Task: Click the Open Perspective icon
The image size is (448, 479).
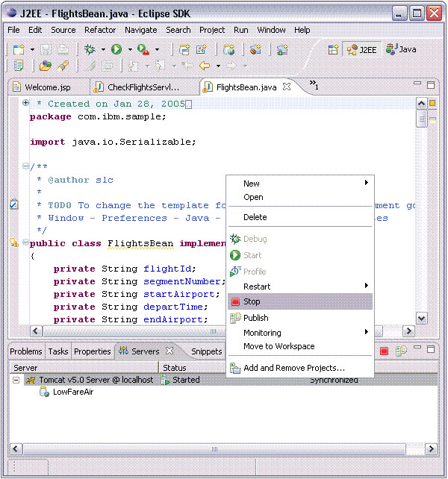Action: coord(333,49)
